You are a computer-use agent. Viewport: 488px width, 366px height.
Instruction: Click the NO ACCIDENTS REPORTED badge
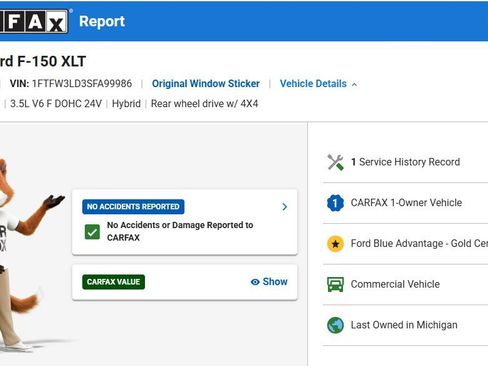[133, 207]
